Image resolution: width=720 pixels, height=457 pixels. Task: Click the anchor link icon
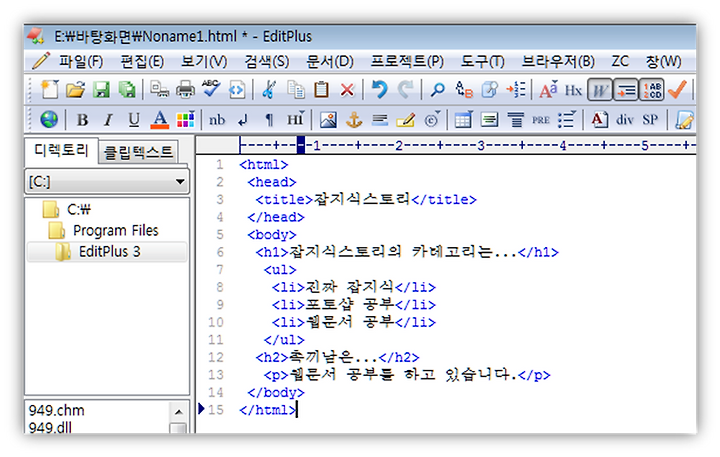pos(354,120)
